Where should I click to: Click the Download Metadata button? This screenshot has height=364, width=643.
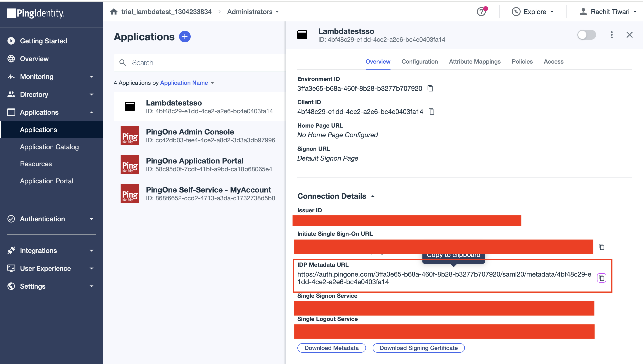(x=331, y=348)
